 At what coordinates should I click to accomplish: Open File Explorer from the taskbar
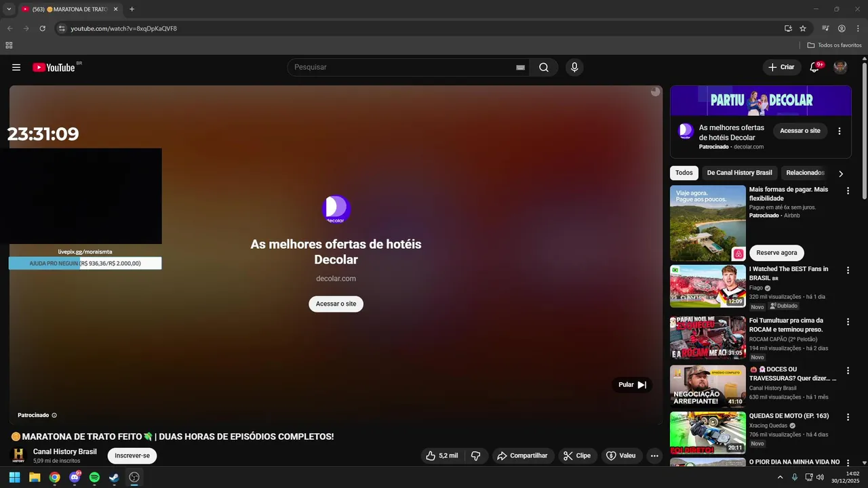(35, 477)
